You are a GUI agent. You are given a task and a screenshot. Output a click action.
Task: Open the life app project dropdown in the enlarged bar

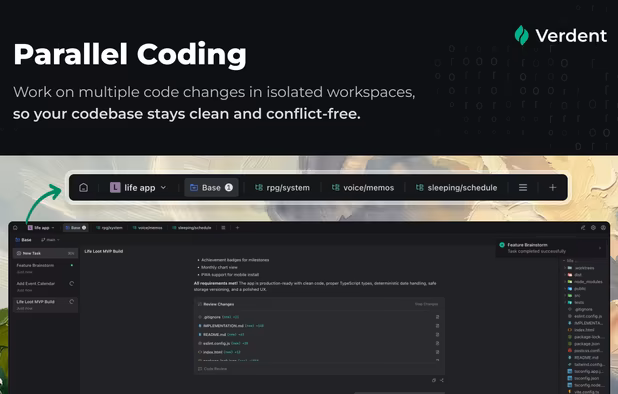[138, 188]
